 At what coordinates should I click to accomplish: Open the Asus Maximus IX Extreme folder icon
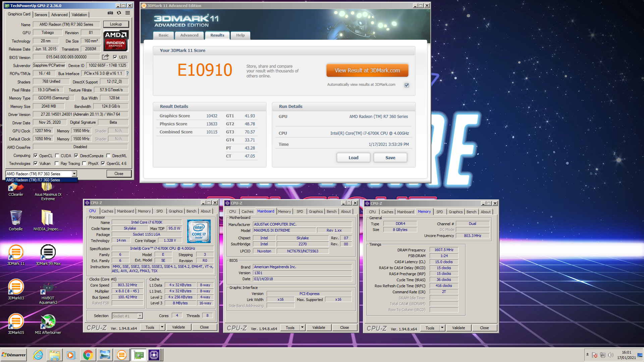coord(48,191)
